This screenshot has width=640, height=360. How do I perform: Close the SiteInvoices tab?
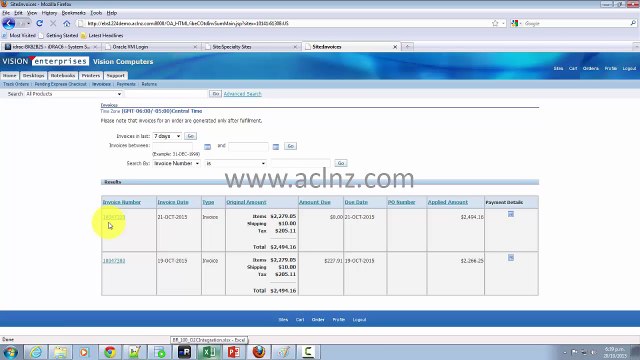[395, 47]
